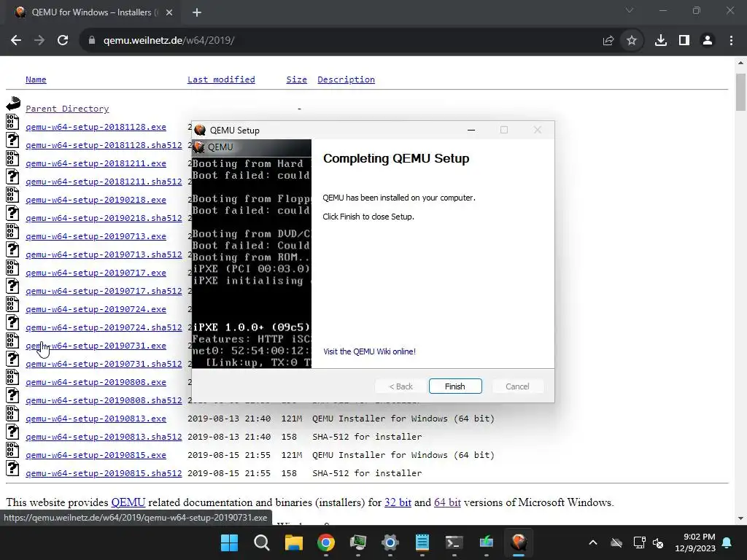The height and width of the screenshot is (560, 747).
Task: Open the Parent Directory link
Action: 67,109
